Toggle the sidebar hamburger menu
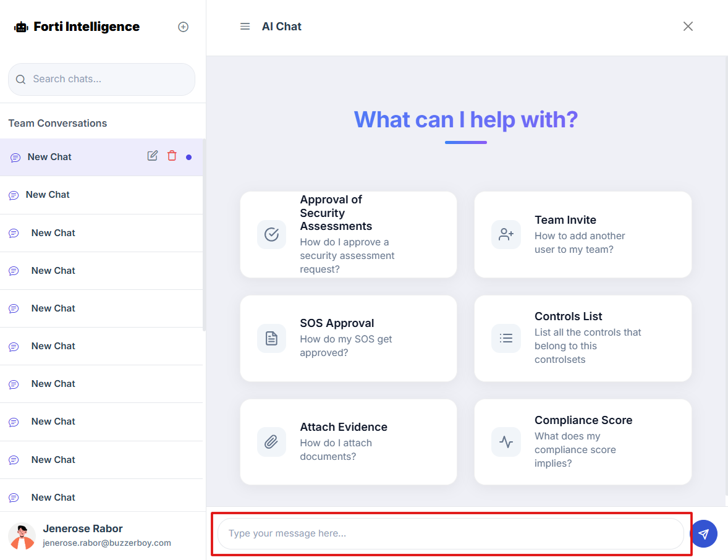 [x=245, y=27]
